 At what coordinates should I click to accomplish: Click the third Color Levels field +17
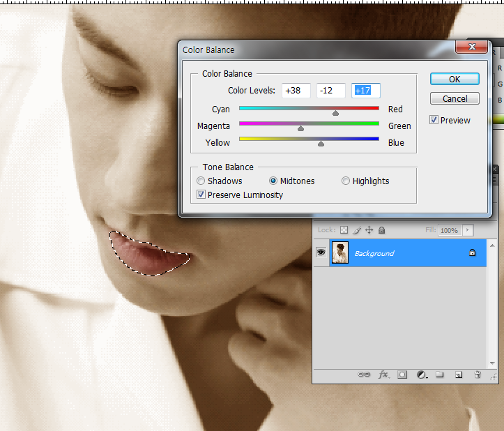(366, 91)
